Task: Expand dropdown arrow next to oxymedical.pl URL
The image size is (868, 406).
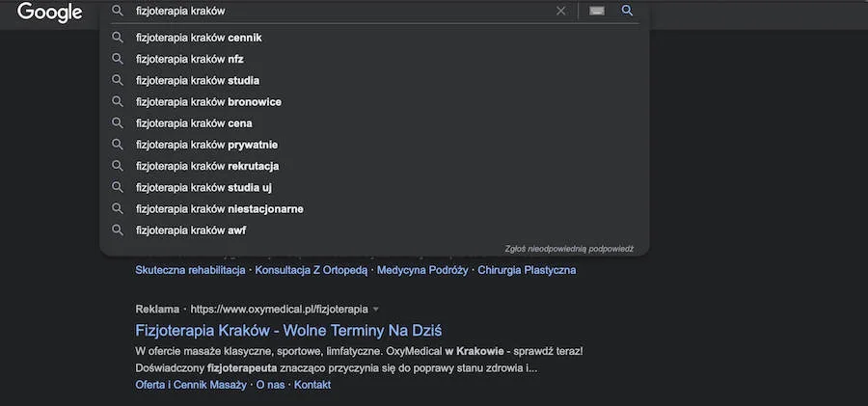Action: click(x=376, y=310)
